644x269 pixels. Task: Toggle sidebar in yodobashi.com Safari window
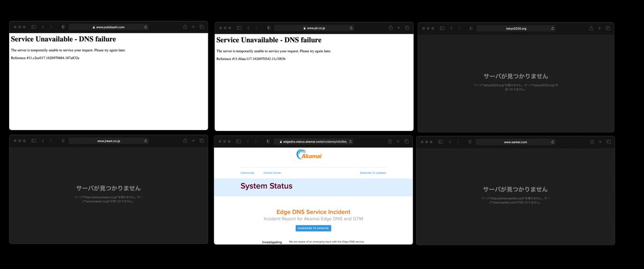[x=33, y=27]
